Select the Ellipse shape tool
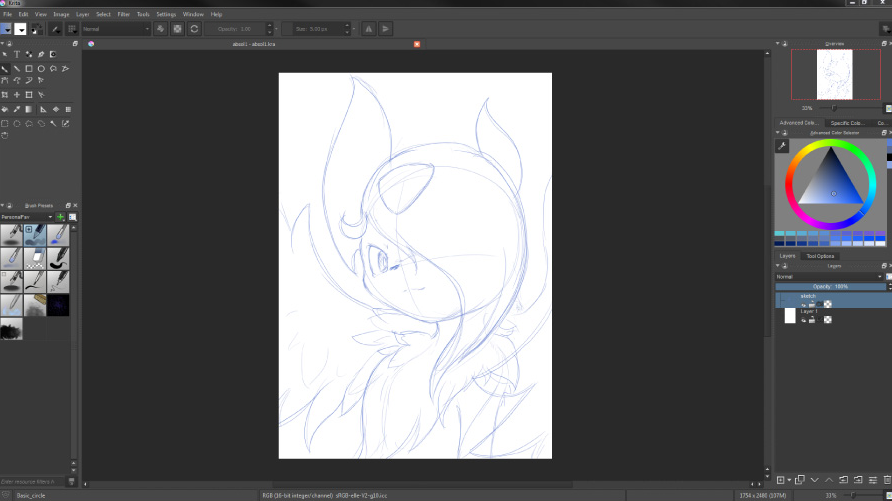Viewport: 892px width, 501px height. tap(41, 69)
